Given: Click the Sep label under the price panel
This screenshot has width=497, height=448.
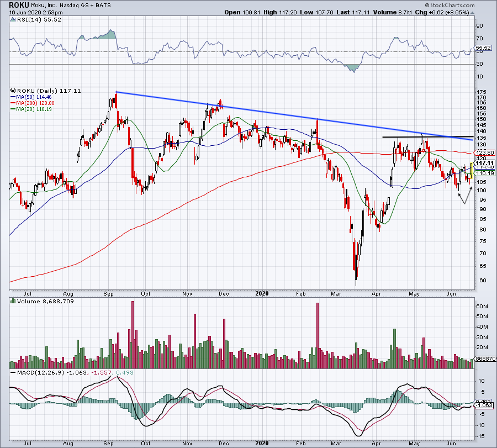Looking at the screenshot, I should pos(108,294).
